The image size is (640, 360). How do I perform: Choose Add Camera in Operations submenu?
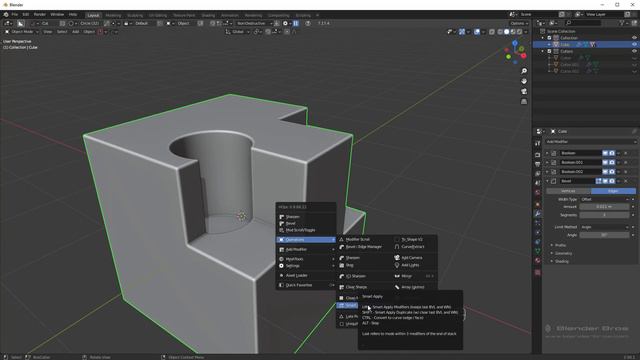pos(412,258)
